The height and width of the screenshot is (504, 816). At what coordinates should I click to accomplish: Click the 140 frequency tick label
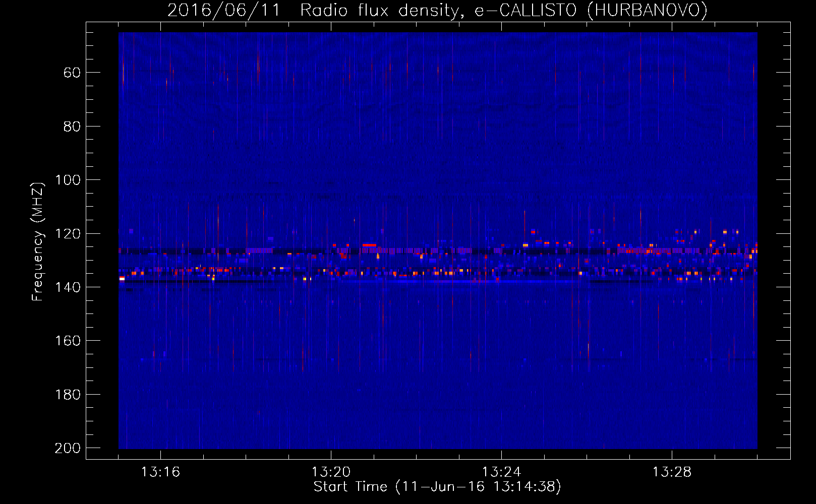point(68,287)
